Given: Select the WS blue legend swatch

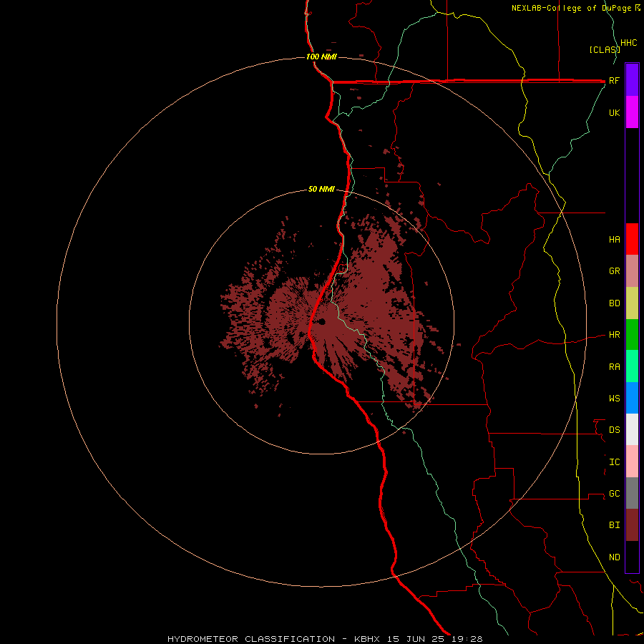Looking at the screenshot, I should tap(632, 398).
